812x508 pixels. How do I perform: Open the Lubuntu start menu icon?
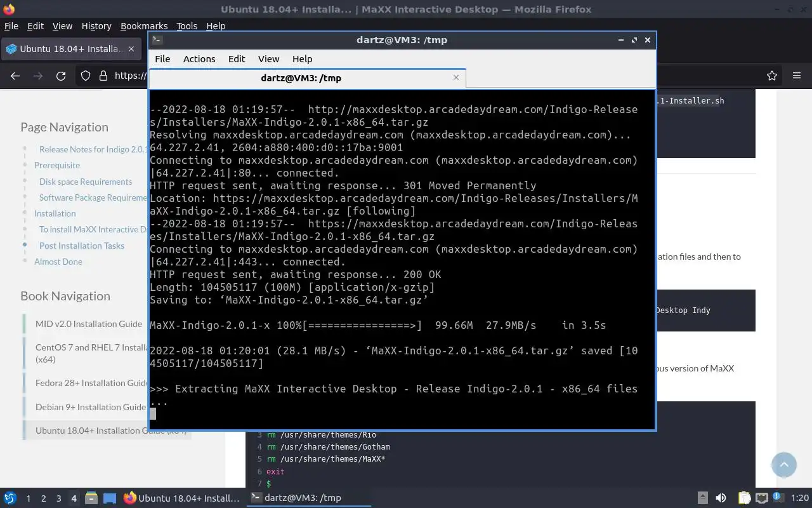pyautogui.click(x=10, y=498)
